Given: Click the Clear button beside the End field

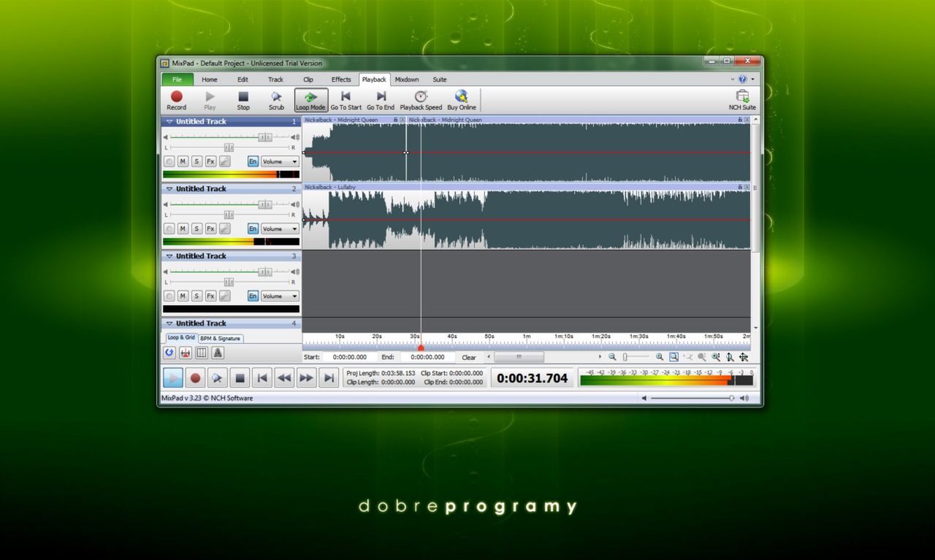Looking at the screenshot, I should click(469, 358).
